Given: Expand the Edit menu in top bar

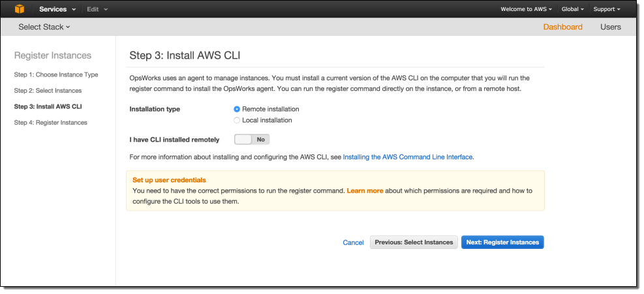Looking at the screenshot, I should 97,9.
